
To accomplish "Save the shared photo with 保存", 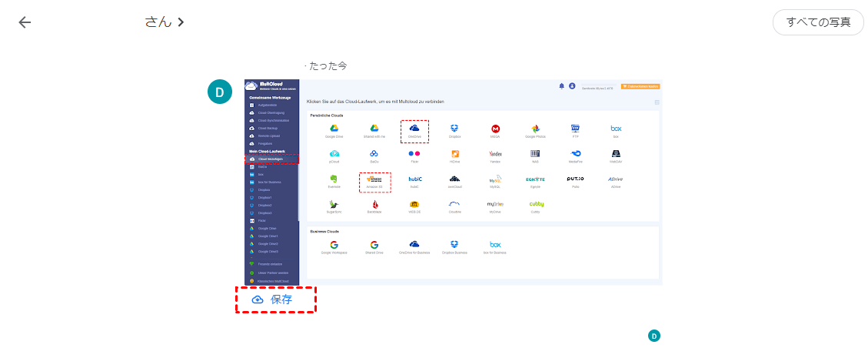I will click(272, 299).
